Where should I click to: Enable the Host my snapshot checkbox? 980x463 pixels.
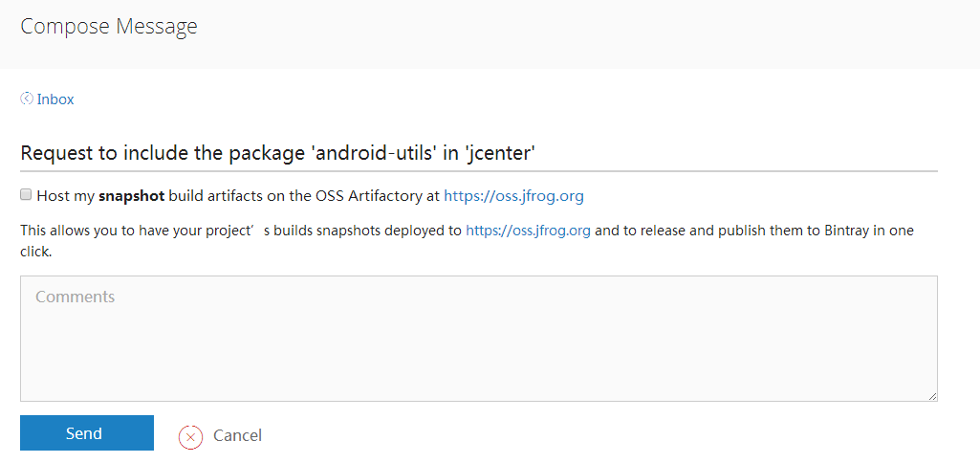(26, 194)
